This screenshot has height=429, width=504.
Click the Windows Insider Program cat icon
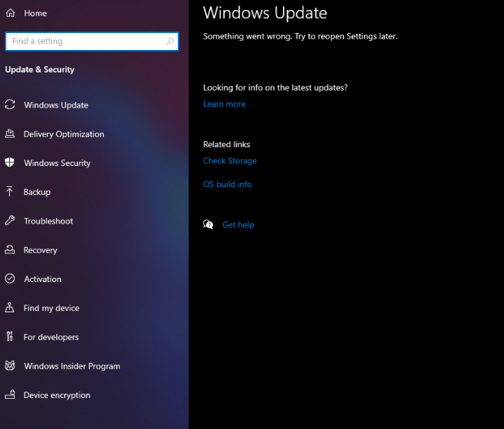click(x=10, y=366)
